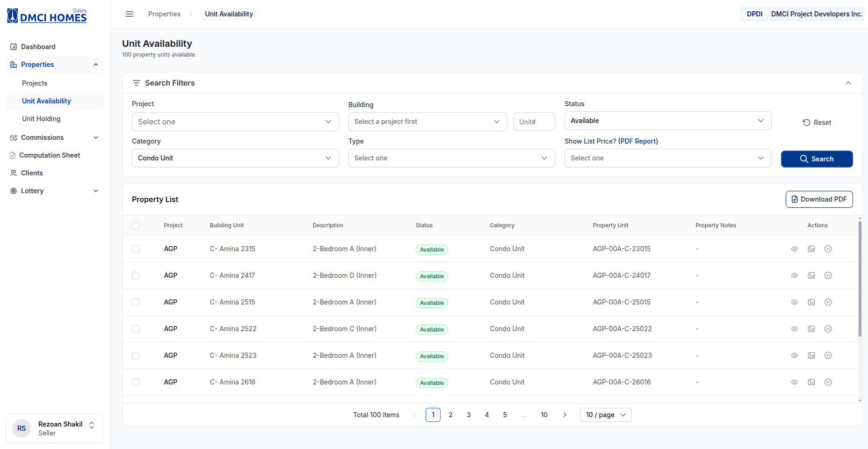Check the box for C- Amina 2315
Image resolution: width=868 pixels, height=449 pixels.
point(136,249)
